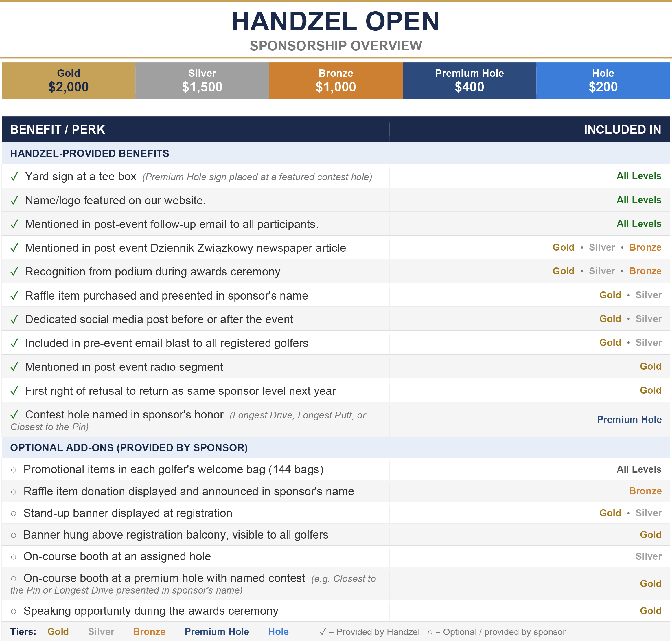Click "All Levels" in the promotional items row
This screenshot has height=641, width=672.
pyautogui.click(x=639, y=469)
